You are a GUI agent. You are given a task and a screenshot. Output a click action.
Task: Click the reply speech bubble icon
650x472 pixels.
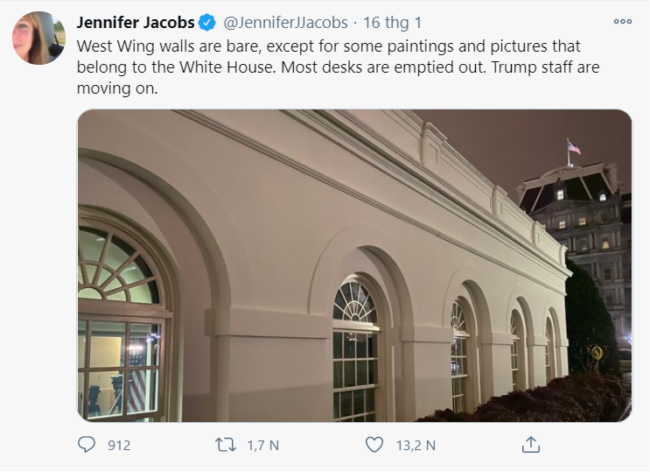tap(87, 445)
